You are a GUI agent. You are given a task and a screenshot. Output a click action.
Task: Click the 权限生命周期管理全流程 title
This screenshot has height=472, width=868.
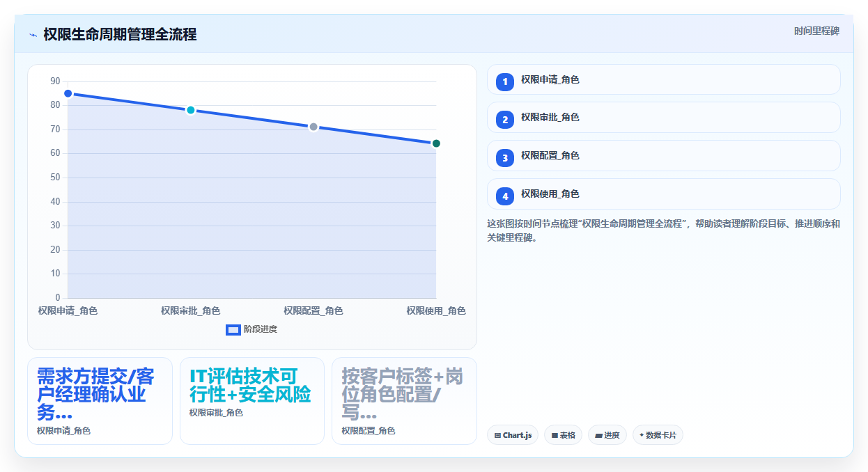[120, 35]
